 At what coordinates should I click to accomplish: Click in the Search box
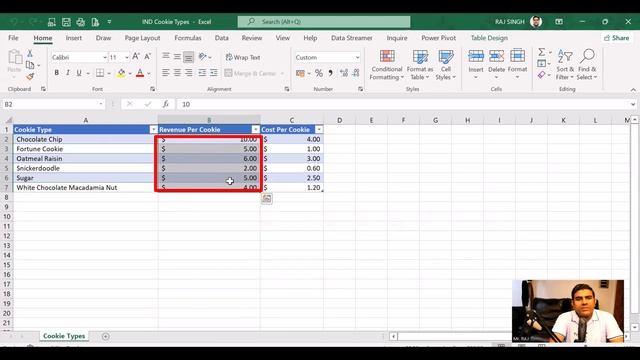pyautogui.click(x=324, y=22)
